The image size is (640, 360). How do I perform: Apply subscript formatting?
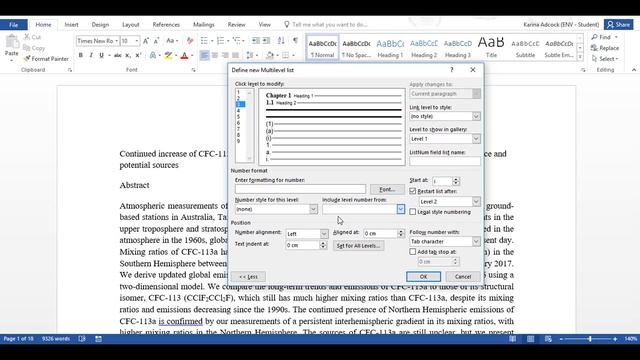[128, 55]
